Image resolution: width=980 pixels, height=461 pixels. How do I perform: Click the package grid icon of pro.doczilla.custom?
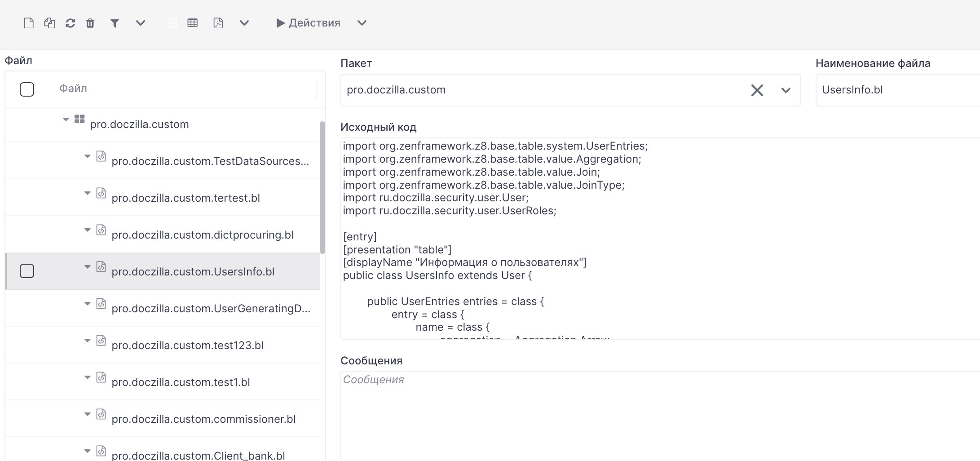79,119
